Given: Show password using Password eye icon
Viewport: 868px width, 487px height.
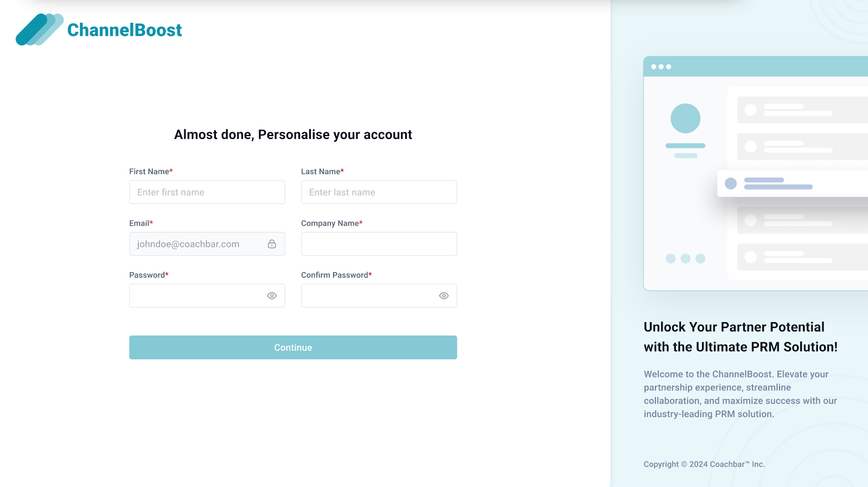Looking at the screenshot, I should coord(272,296).
